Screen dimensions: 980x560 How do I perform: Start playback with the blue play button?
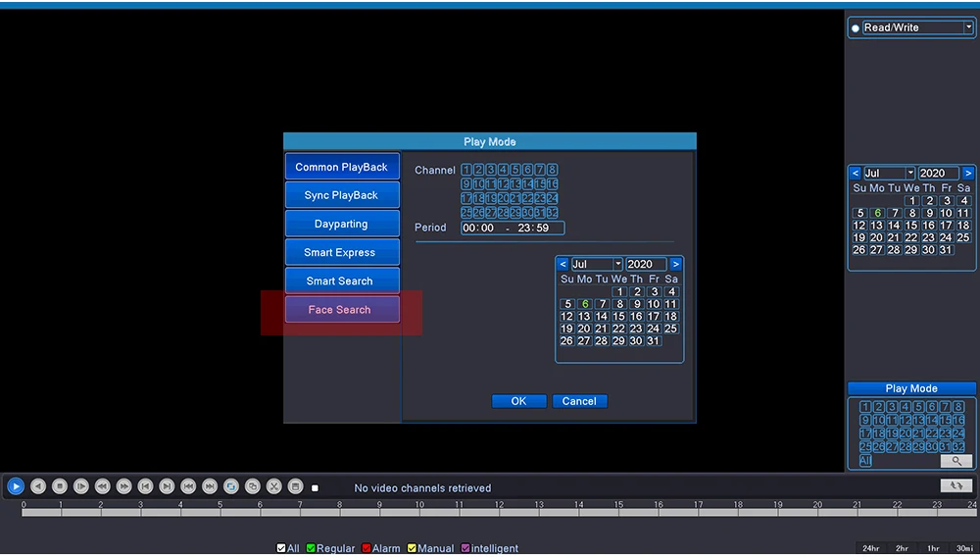tap(16, 486)
